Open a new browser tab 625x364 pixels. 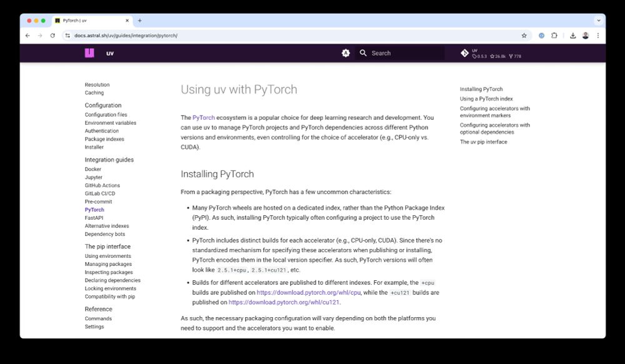click(x=139, y=21)
